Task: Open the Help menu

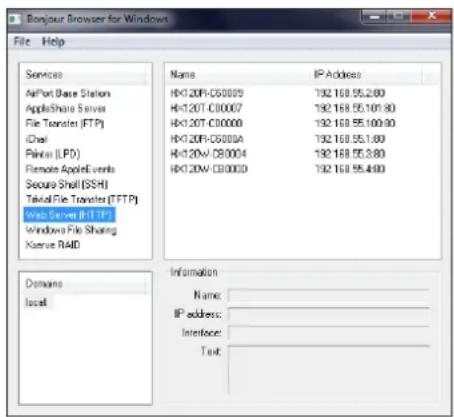Action: pyautogui.click(x=53, y=42)
